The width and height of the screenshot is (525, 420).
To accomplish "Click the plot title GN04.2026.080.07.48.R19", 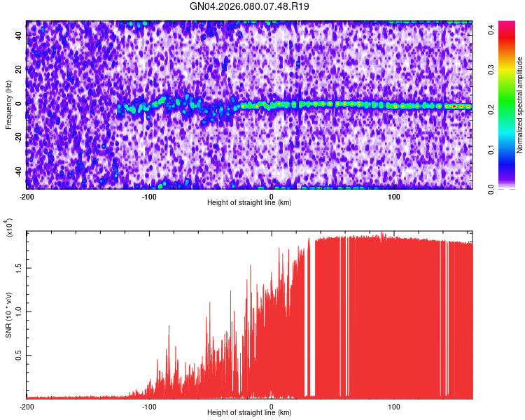I will pyautogui.click(x=250, y=7).
